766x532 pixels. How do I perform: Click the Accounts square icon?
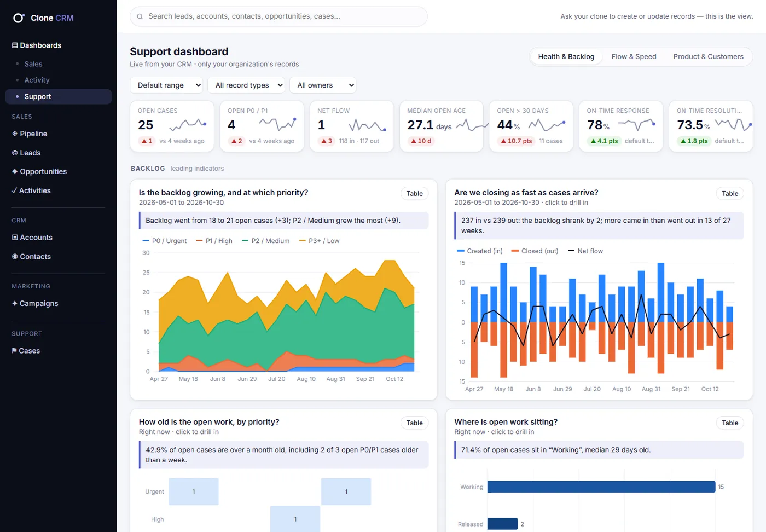tap(15, 238)
